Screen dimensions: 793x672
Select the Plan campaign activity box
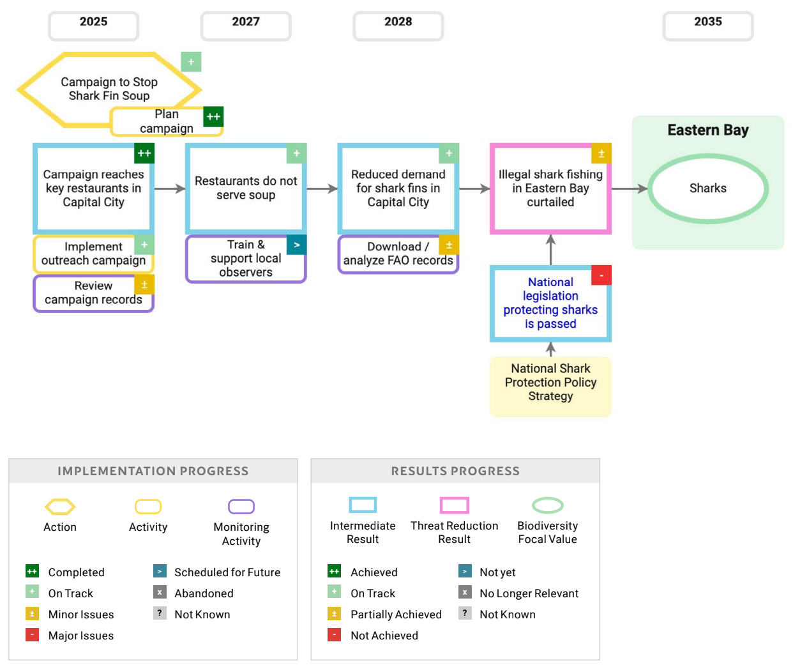click(167, 121)
